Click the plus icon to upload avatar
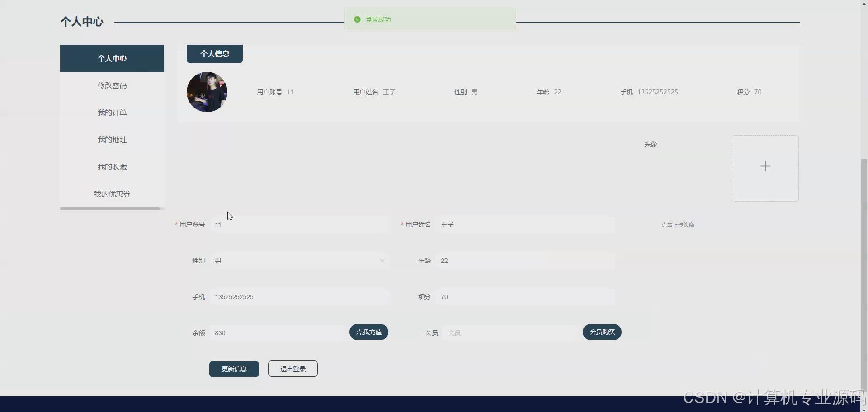Image resolution: width=868 pixels, height=412 pixels. point(765,166)
